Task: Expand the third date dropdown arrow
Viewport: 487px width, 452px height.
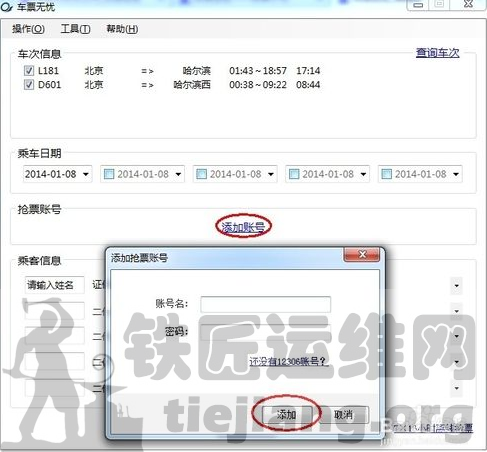Action: point(271,174)
